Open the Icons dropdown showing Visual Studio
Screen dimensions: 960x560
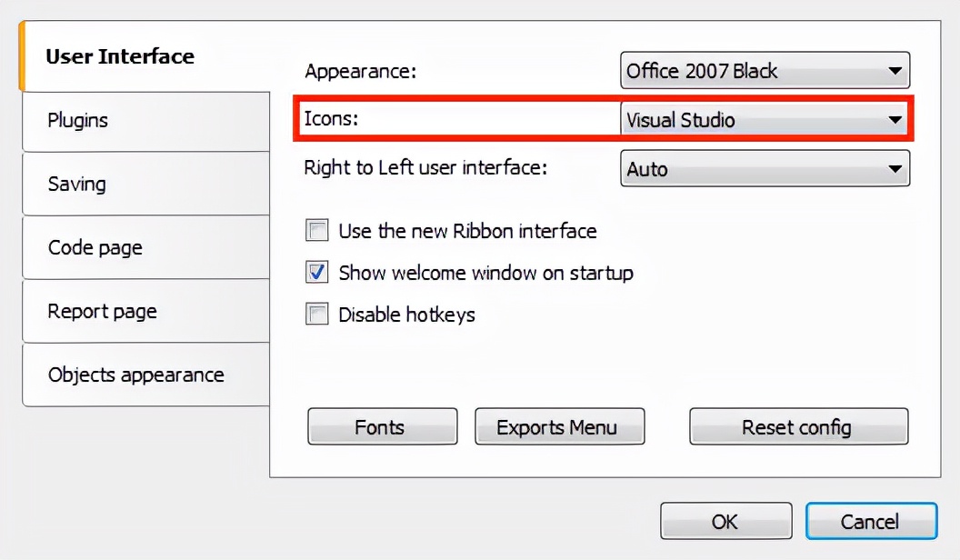[764, 119]
